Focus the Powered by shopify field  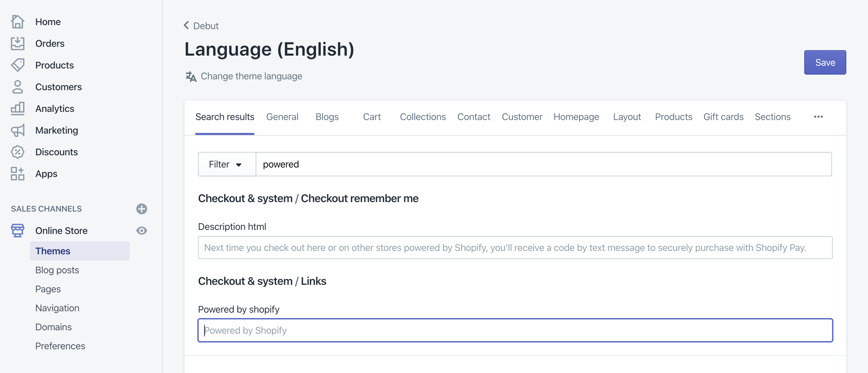[515, 330]
